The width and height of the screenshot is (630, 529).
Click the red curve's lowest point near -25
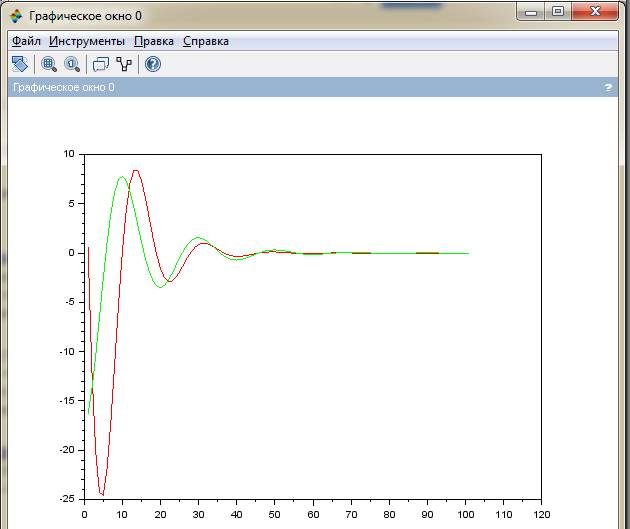[x=102, y=495]
